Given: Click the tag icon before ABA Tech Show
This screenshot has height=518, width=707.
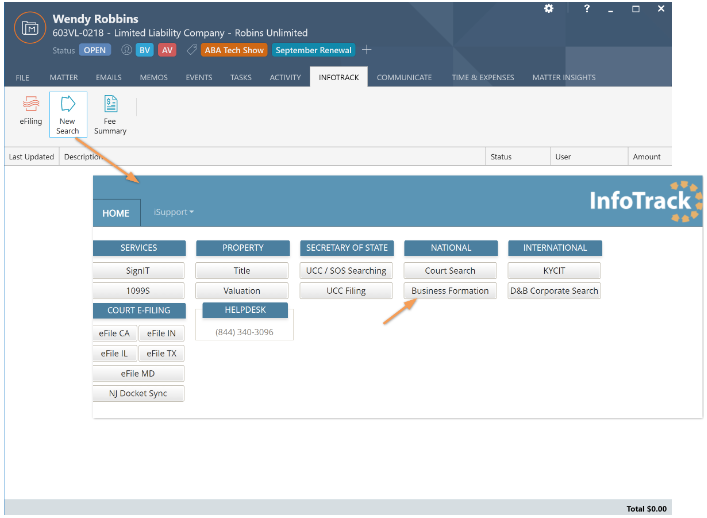Looking at the screenshot, I should pos(192,50).
